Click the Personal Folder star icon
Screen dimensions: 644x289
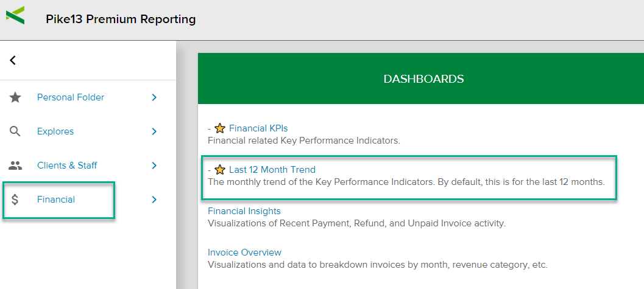(x=15, y=97)
